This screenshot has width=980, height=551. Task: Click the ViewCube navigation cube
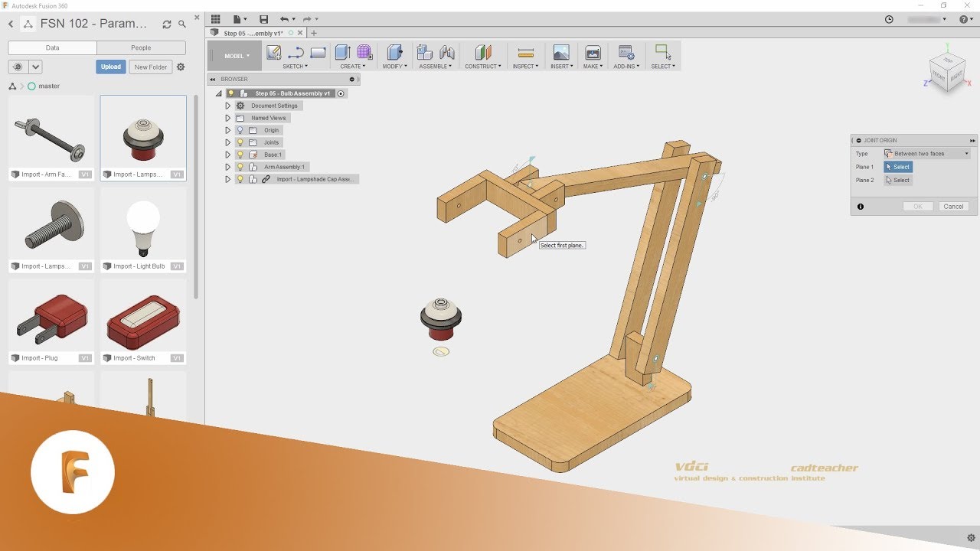point(948,72)
